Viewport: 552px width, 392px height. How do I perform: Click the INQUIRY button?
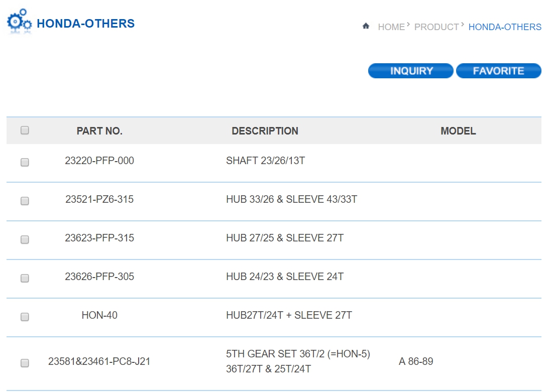coord(411,71)
